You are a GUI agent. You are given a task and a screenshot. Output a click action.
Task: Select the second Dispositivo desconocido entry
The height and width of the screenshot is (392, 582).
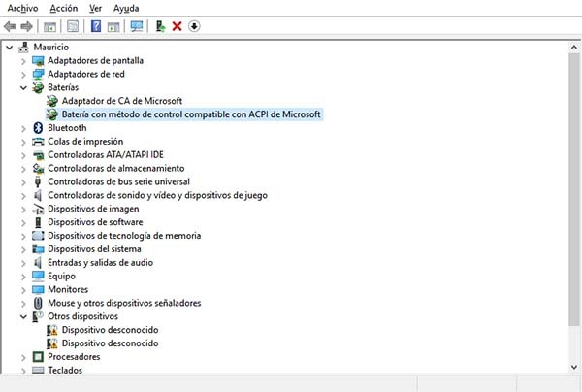coord(110,343)
